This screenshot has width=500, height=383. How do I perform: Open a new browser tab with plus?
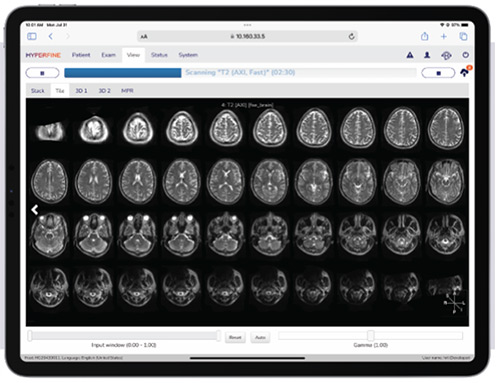[x=444, y=36]
